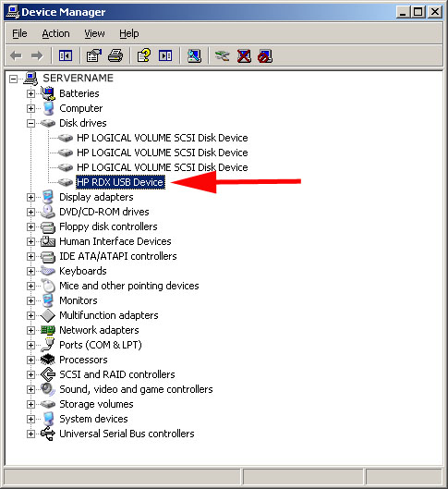448x489 pixels.
Task: Click the Network adapters card icon
Action: click(48, 330)
